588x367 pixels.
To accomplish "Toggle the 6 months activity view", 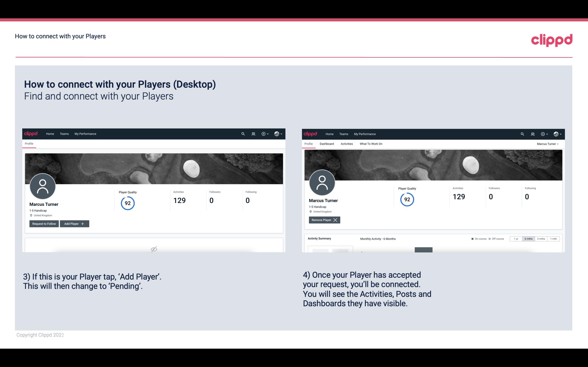I will tap(528, 238).
